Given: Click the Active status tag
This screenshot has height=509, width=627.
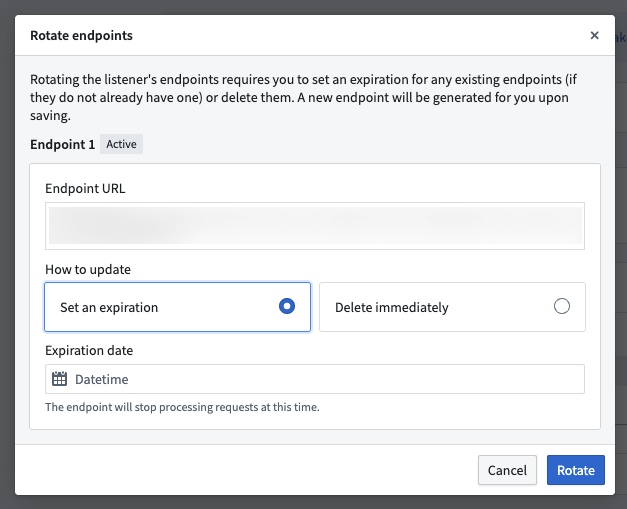Looking at the screenshot, I should (x=121, y=144).
